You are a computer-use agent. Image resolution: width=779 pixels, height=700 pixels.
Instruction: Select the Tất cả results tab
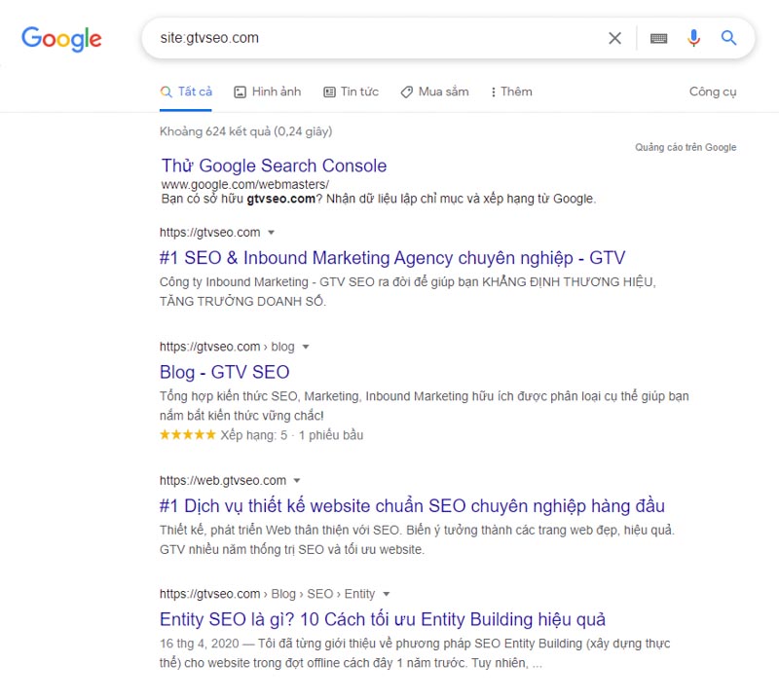pyautogui.click(x=186, y=92)
